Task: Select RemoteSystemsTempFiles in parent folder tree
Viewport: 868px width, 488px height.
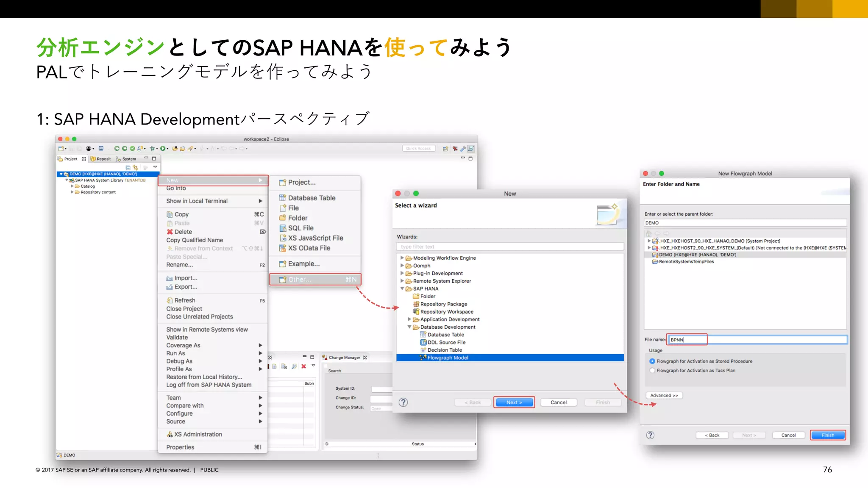Action: coord(686,261)
